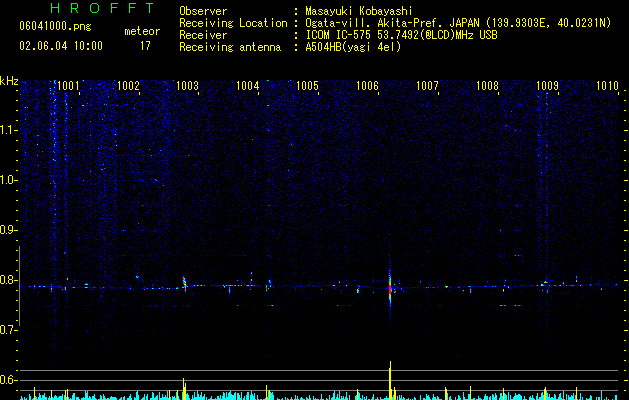Click the strong red meteor echo after 1006

pos(390,288)
